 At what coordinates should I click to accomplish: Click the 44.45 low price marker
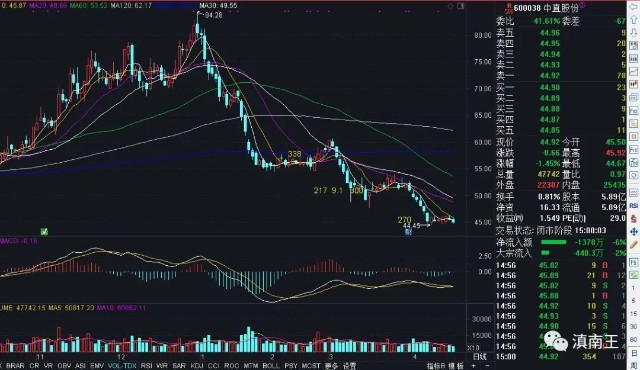[411, 225]
